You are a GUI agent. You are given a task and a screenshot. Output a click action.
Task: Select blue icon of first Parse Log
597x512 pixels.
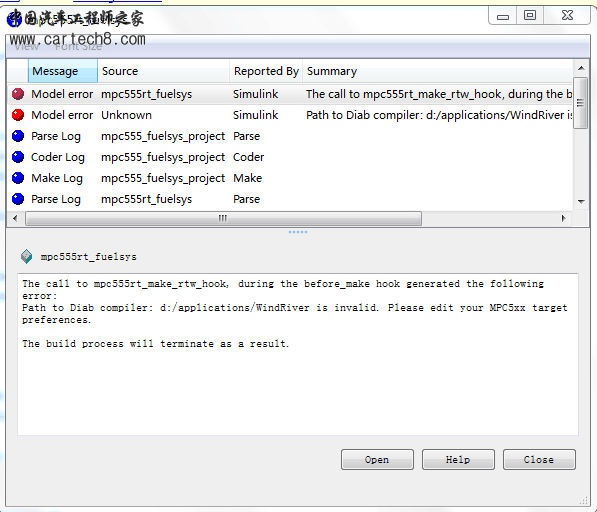[x=18, y=136]
